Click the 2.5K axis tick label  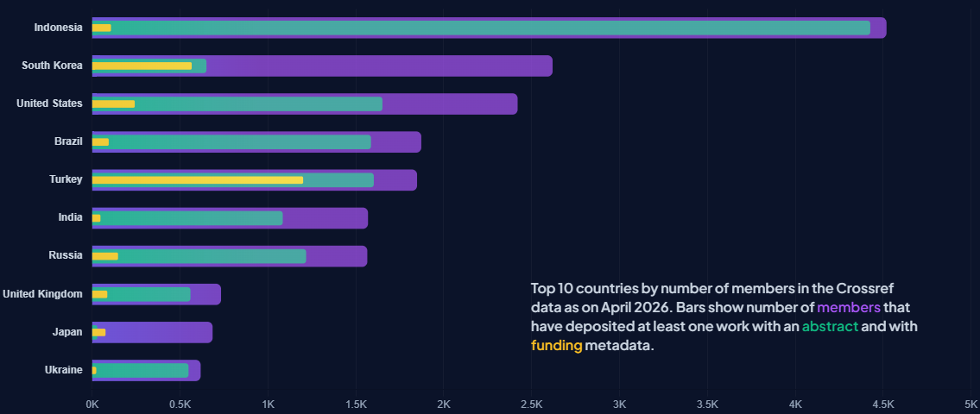[x=532, y=404]
